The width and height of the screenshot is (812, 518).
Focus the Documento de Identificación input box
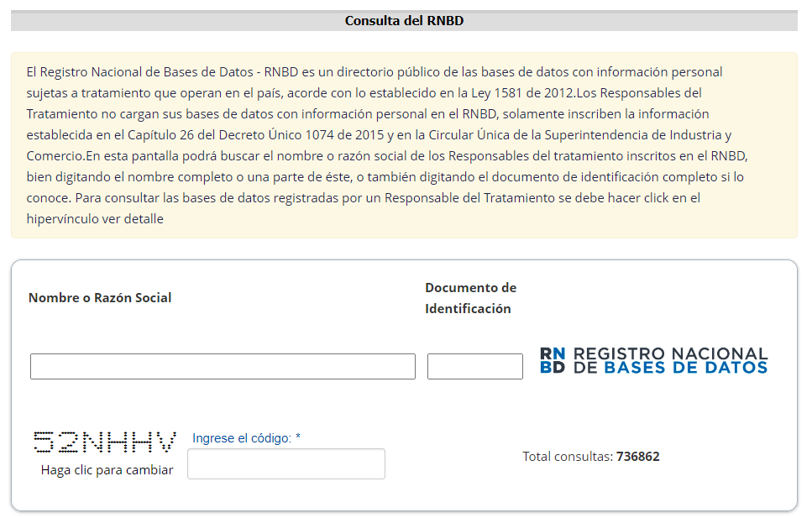pyautogui.click(x=475, y=366)
